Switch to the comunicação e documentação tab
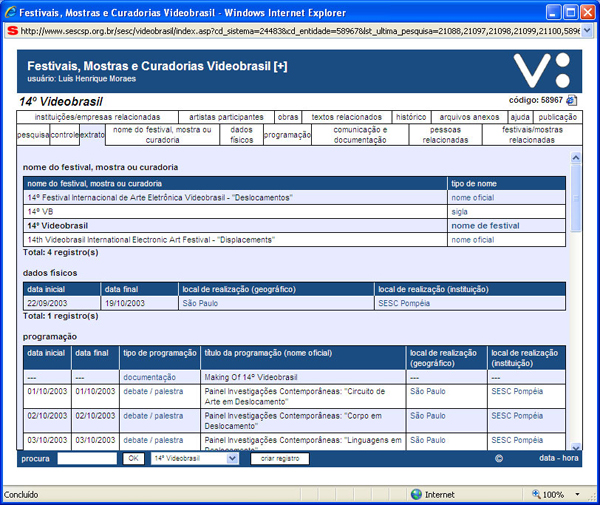The height and width of the screenshot is (505, 600). 360,135
